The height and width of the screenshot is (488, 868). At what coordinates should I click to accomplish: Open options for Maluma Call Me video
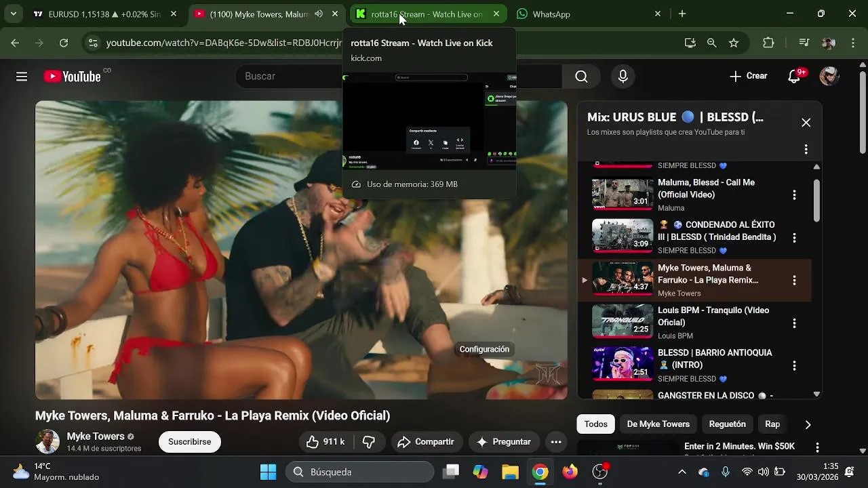point(794,195)
